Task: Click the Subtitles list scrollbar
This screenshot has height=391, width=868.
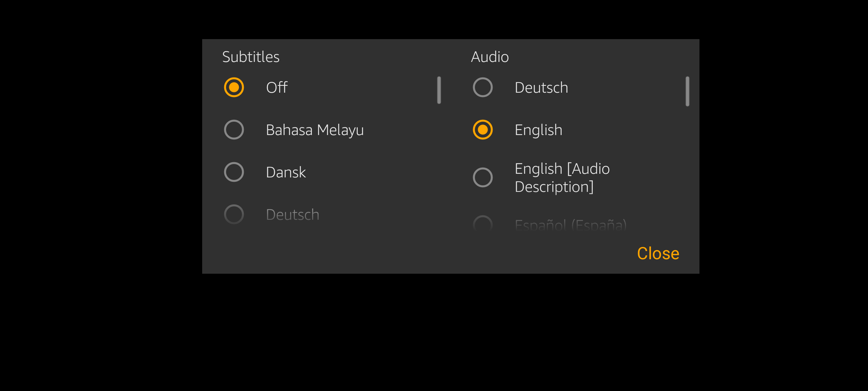Action: pos(439,90)
